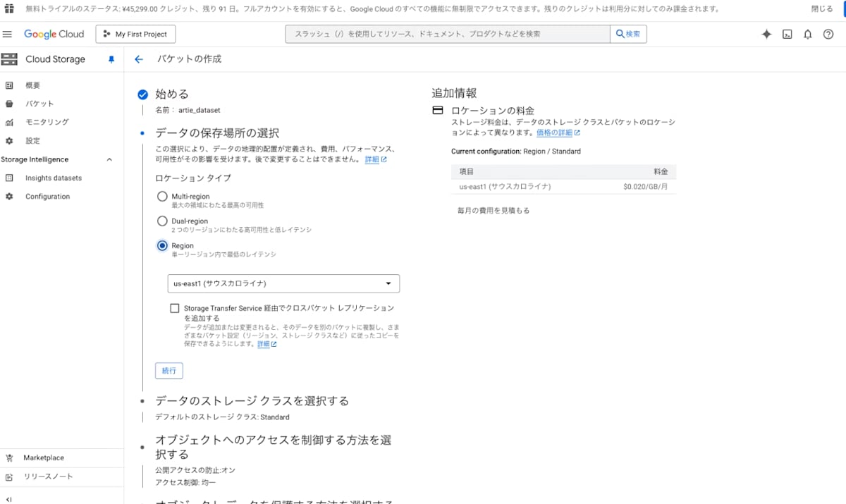Go back with the left arrow
The image size is (846, 504).
139,59
